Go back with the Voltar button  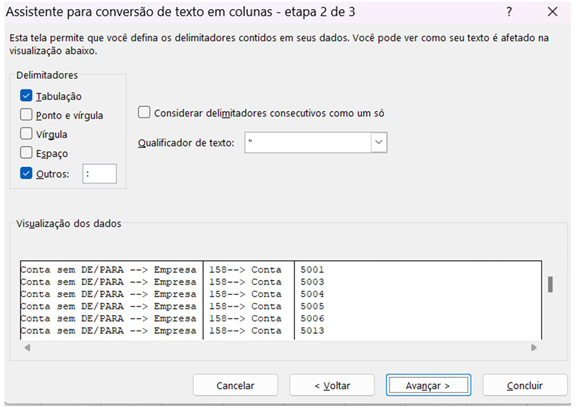coord(332,385)
